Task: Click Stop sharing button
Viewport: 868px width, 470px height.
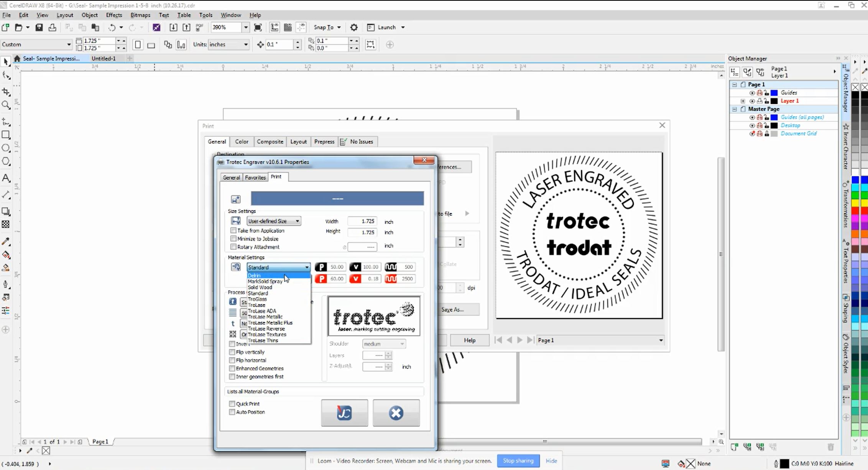Action: click(x=518, y=461)
